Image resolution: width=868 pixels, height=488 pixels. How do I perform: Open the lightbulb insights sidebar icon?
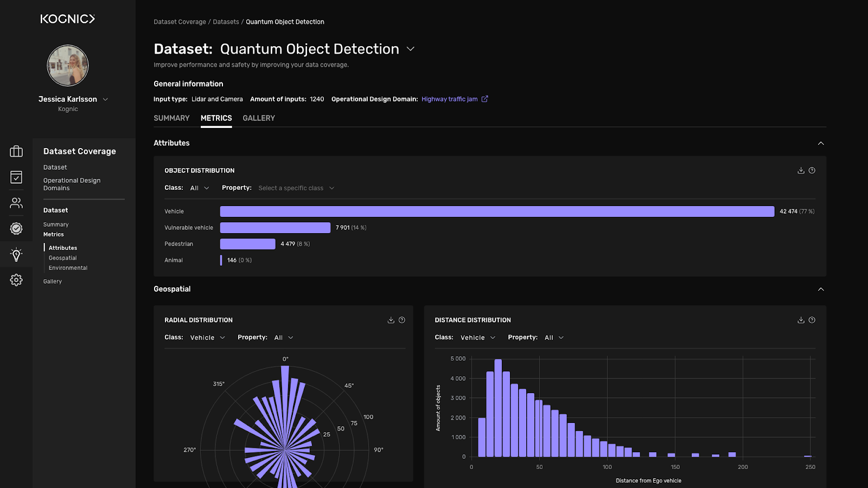click(16, 254)
